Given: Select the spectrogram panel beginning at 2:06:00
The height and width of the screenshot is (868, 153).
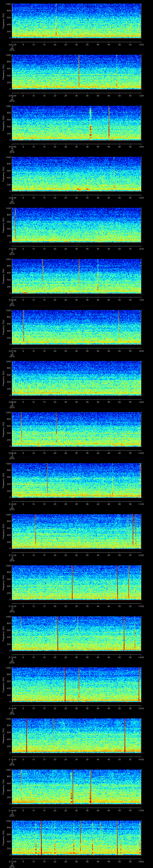Looking at the screenshot, I should click(x=77, y=276).
